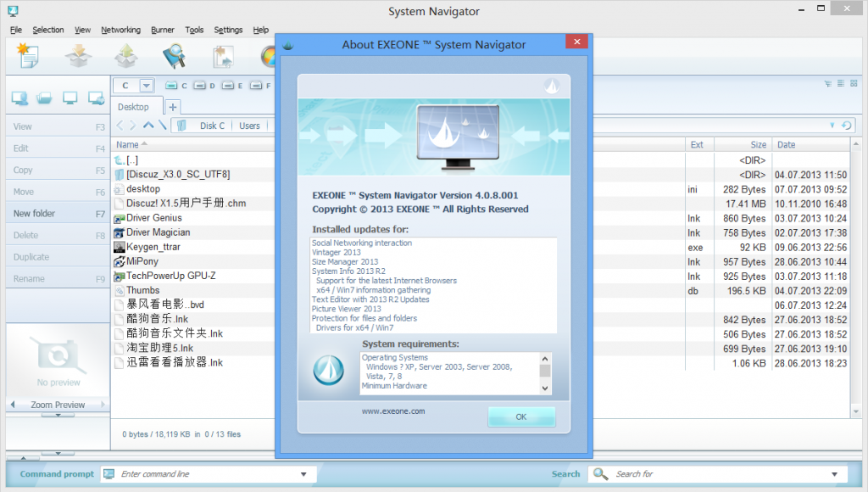Open the File menu
This screenshot has width=868, height=492.
[16, 30]
